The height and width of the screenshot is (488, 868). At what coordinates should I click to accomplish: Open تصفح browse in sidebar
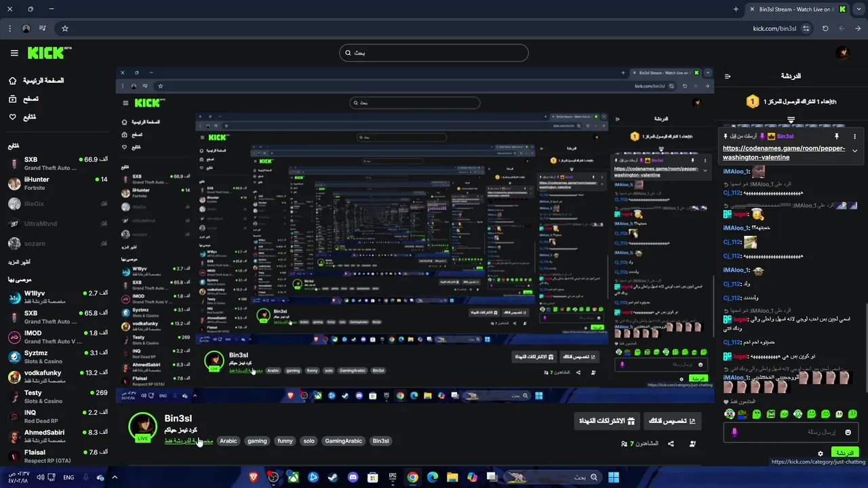click(24, 99)
